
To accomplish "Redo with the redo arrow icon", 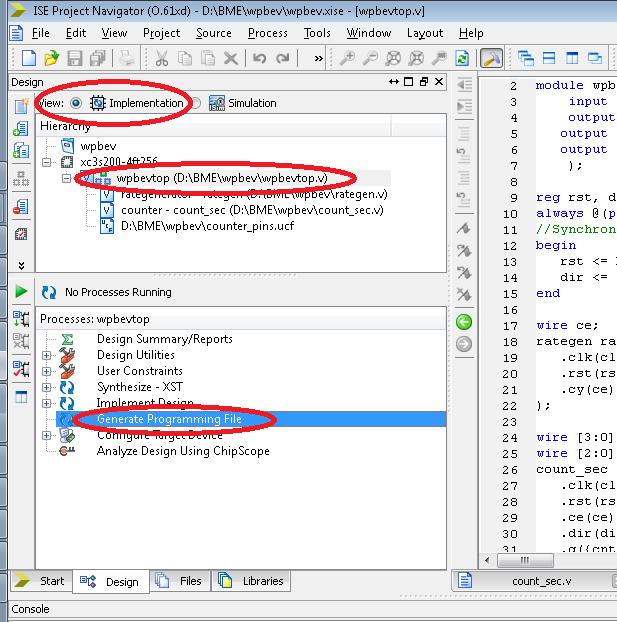I will click(283, 58).
